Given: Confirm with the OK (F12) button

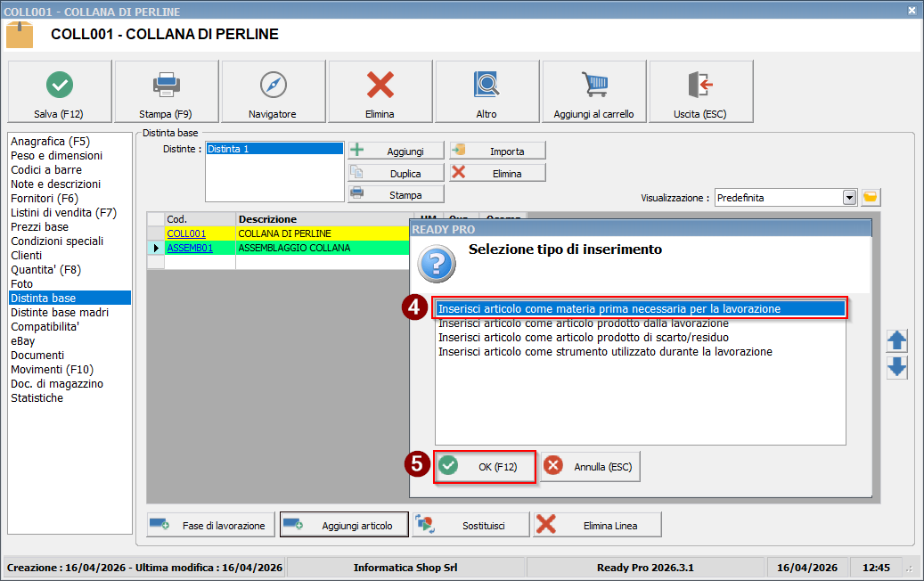Looking at the screenshot, I should [485, 466].
